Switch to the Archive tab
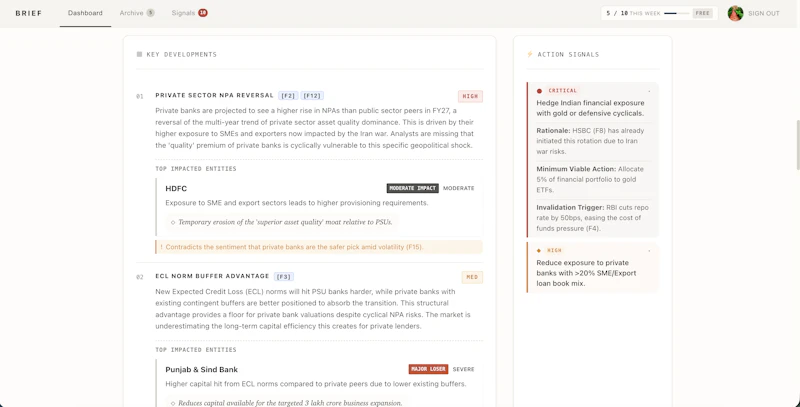This screenshot has width=800, height=407. click(x=132, y=13)
